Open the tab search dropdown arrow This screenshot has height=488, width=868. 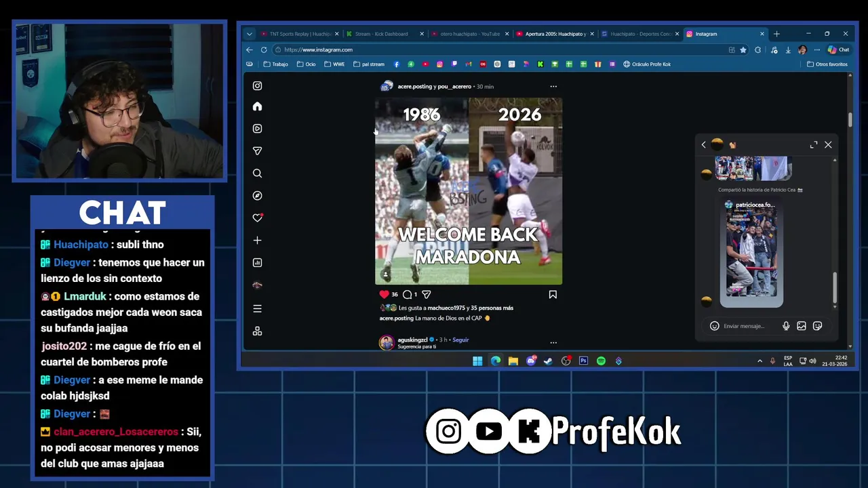pos(249,34)
